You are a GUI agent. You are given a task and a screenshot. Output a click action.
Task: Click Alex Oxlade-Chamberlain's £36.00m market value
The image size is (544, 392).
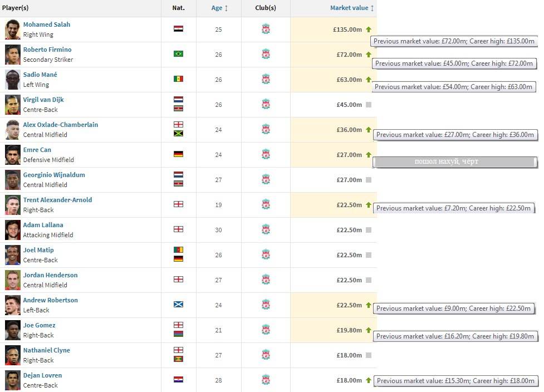349,130
